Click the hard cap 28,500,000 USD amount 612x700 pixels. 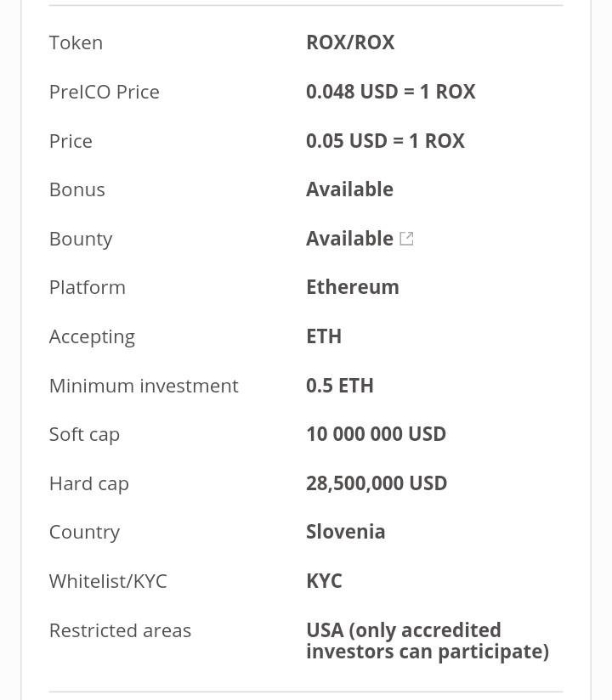(x=377, y=483)
